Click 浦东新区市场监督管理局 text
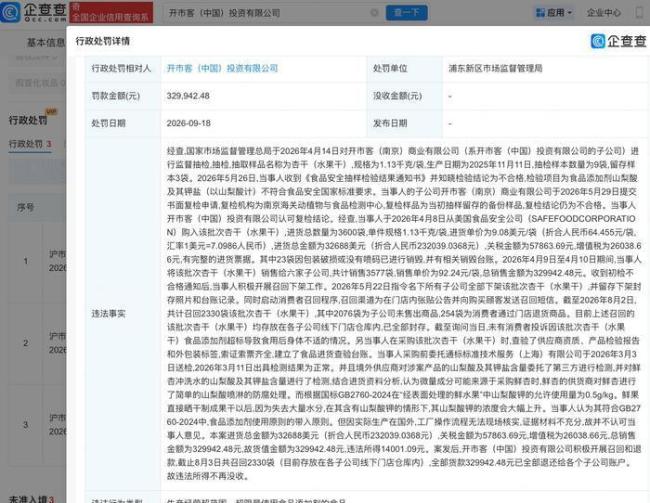This screenshot has height=503, width=650. coord(495,68)
